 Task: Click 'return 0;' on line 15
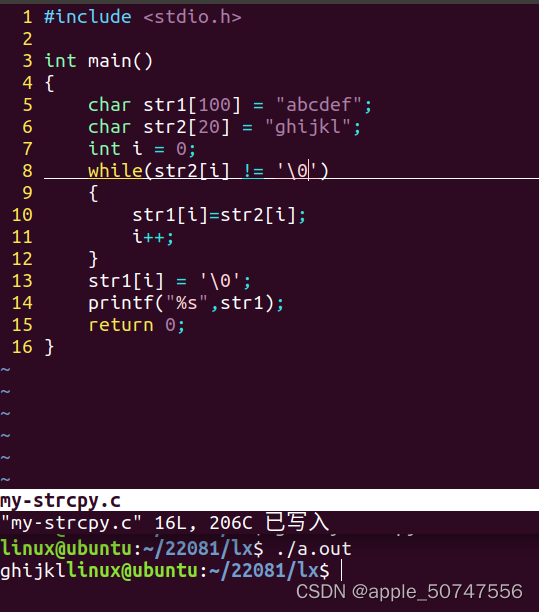point(136,325)
